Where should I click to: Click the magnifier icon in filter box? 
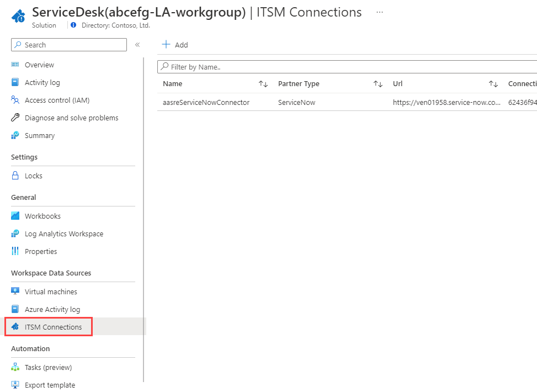click(164, 66)
